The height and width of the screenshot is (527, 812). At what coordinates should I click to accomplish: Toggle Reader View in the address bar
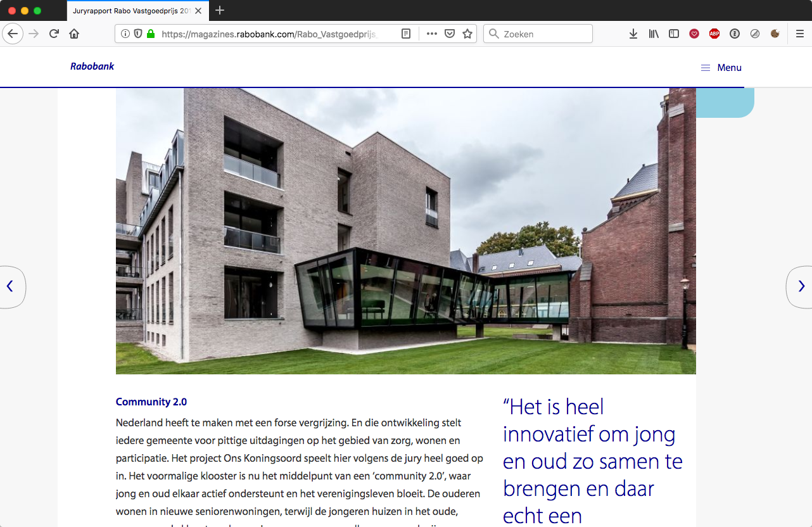pos(406,34)
